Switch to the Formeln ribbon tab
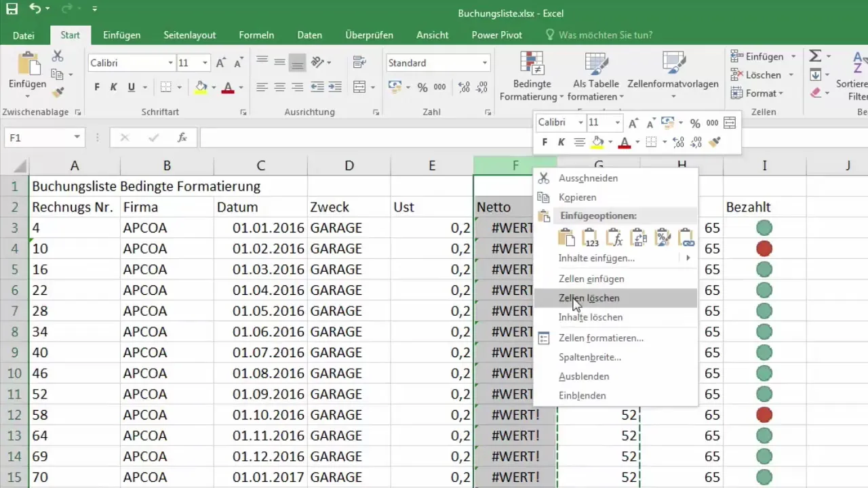868x488 pixels. (256, 35)
